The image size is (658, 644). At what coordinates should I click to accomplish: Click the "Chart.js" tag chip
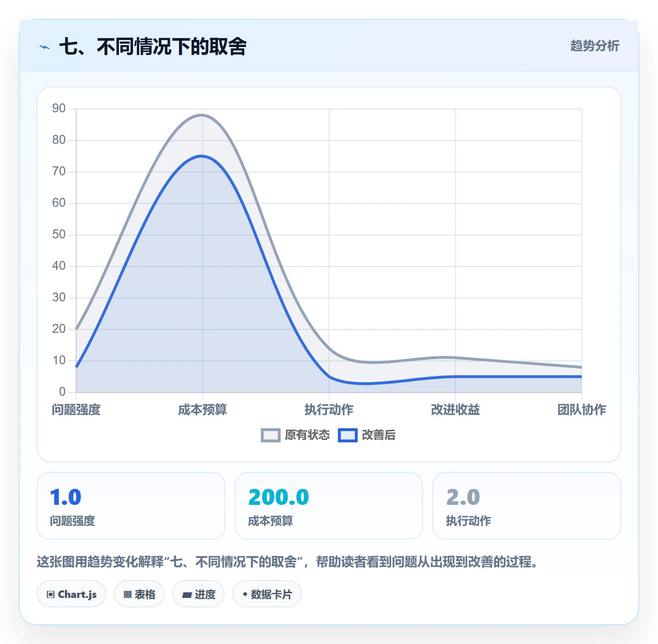(x=71, y=594)
